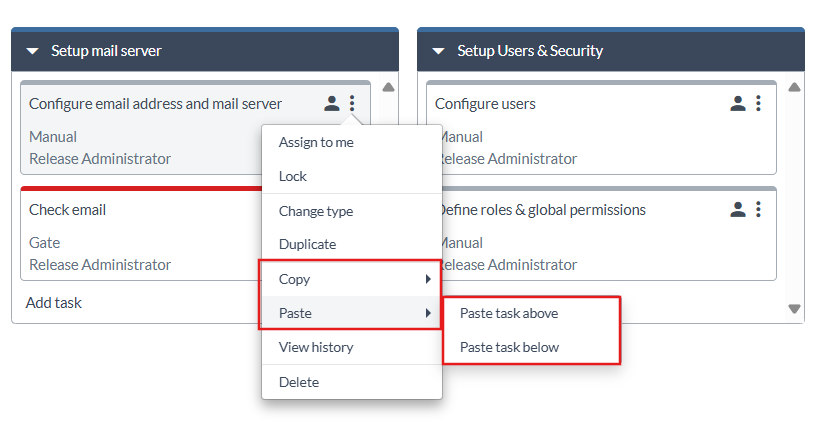
Task: Open three-dot menu on Configure users task
Action: point(758,103)
